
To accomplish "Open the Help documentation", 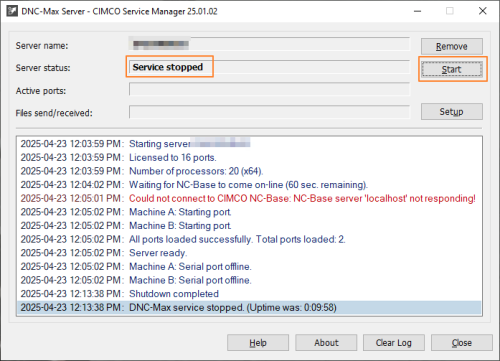I will (258, 343).
